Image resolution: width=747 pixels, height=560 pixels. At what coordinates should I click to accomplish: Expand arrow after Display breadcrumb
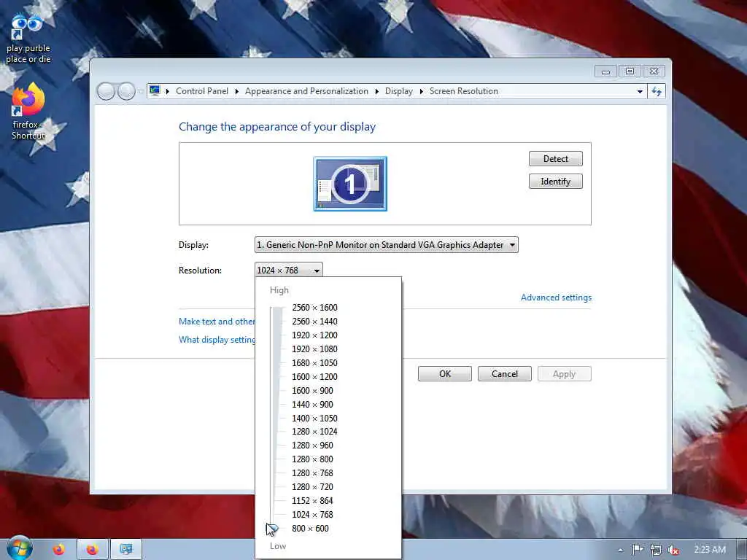[422, 91]
